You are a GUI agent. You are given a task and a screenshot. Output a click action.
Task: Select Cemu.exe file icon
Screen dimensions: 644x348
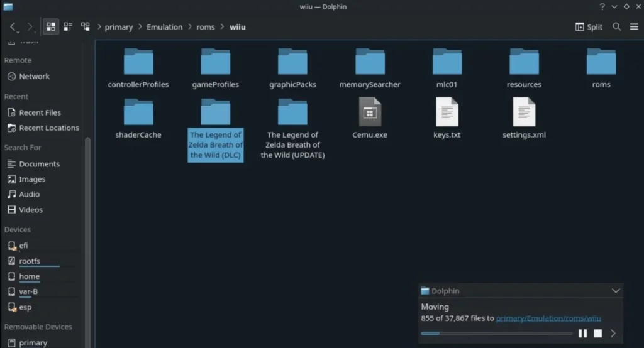[x=370, y=112]
